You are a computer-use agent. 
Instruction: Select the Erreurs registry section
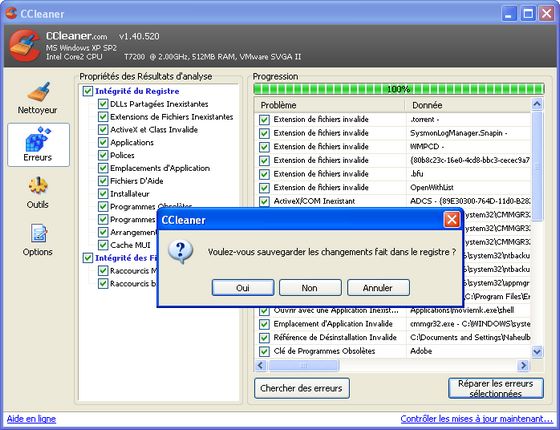[x=38, y=145]
